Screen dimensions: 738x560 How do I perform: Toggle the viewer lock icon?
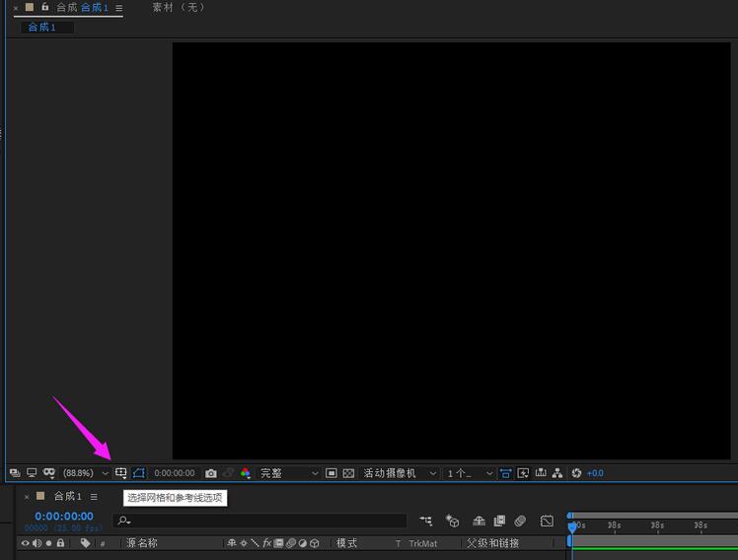click(44, 7)
